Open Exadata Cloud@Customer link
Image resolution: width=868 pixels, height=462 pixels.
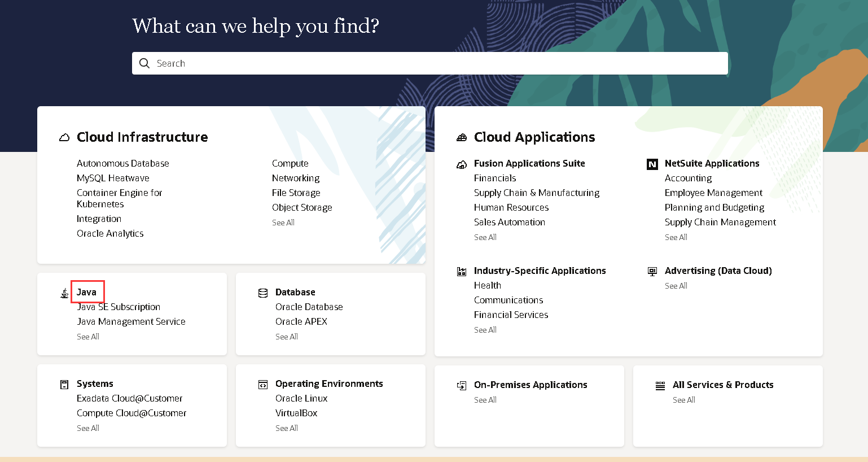click(x=130, y=398)
